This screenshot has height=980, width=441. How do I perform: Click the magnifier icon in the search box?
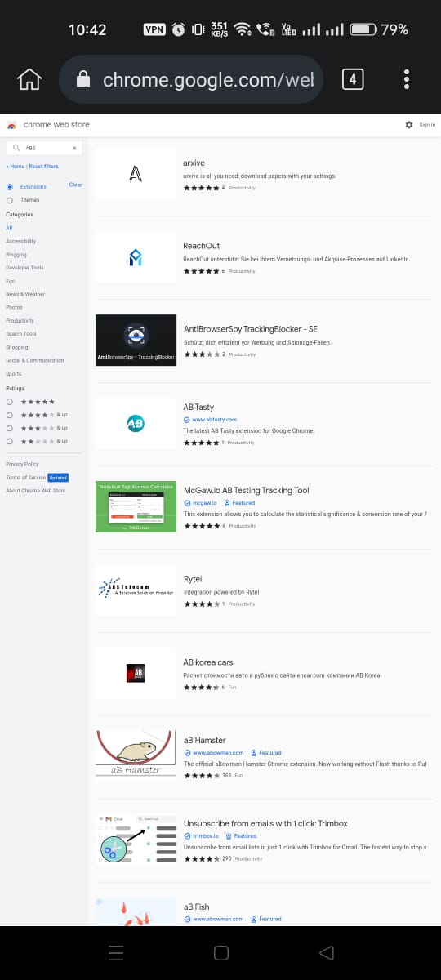16,148
